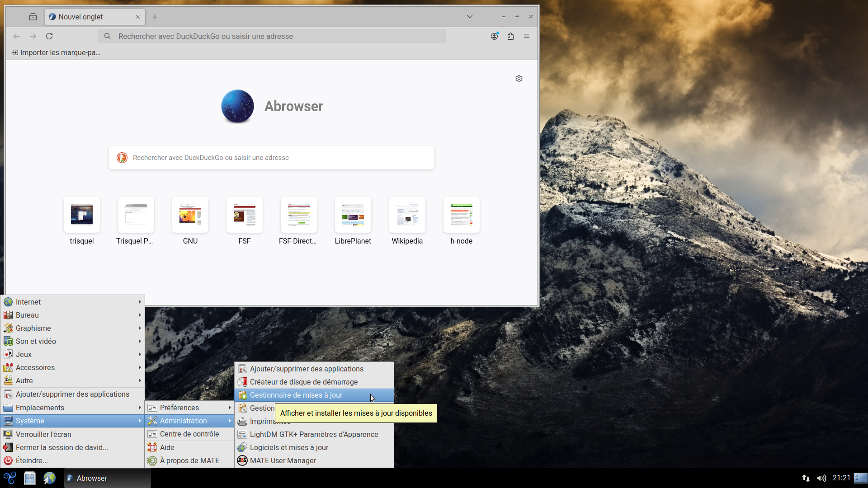The image size is (868, 488).
Task: Select Gestionnaire de mises à jour menu item
Action: 296,394
